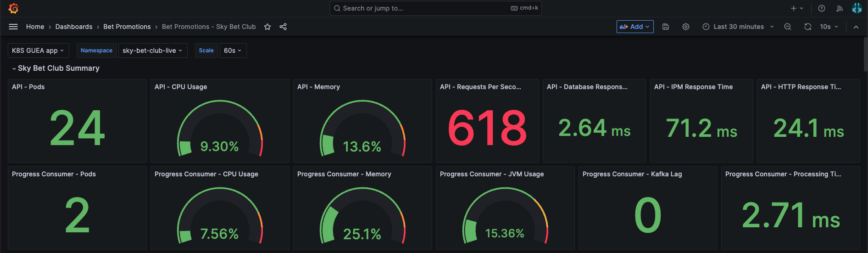Click the API - Pods panel title
Screen dimensions: 868x253
point(28,87)
